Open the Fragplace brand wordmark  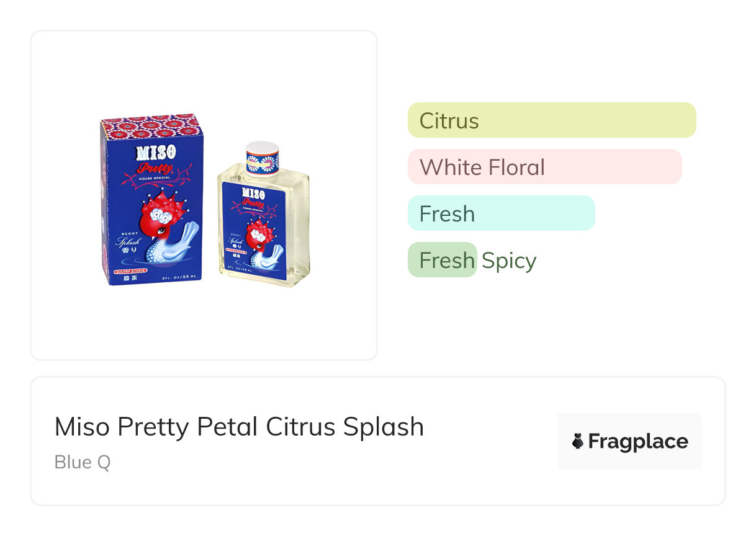point(637,441)
